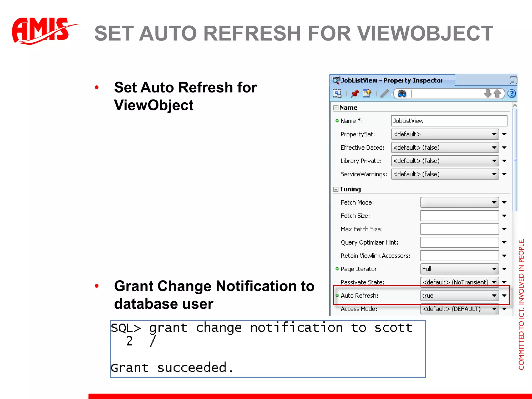The height and width of the screenshot is (399, 532).
Task: Open the Passivate State dropdown
Action: tap(460, 282)
